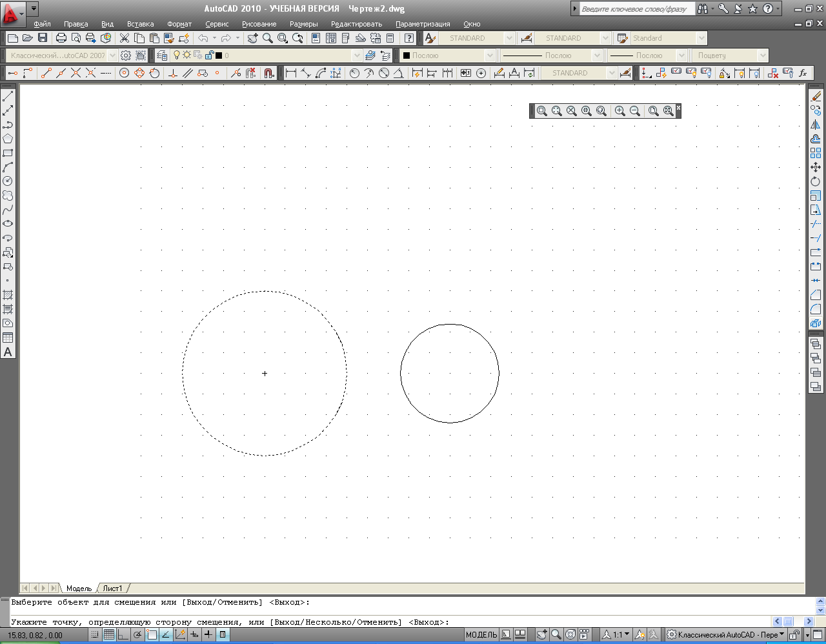This screenshot has height=644, width=826.
Task: Click the Linear dimension tool
Action: pyautogui.click(x=291, y=73)
